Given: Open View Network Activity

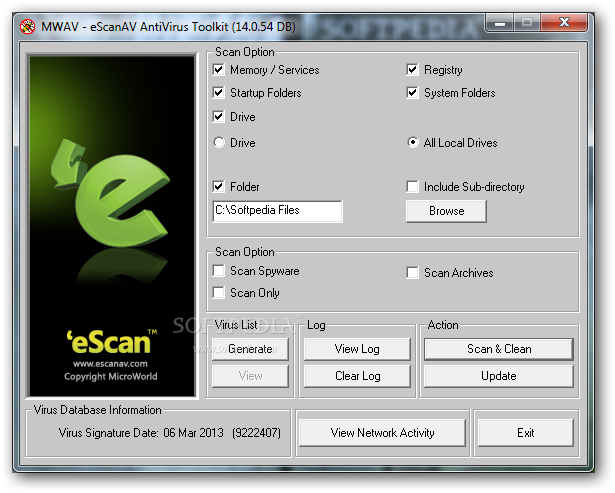Looking at the screenshot, I should (382, 433).
